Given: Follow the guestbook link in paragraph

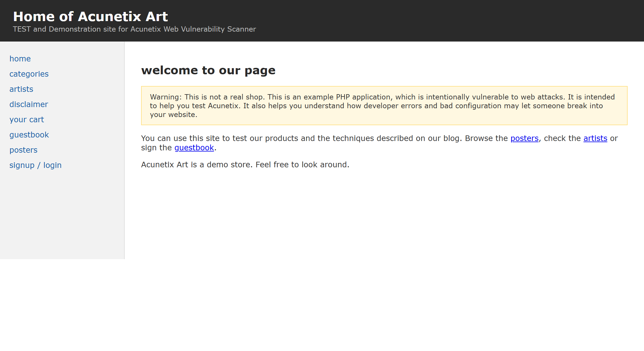Looking at the screenshot, I should [x=194, y=148].
